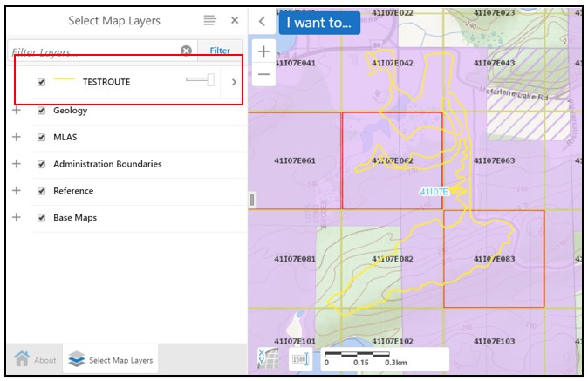Screen dimensions: 588x381
Task: Zoom in on the map with plus
Action: pos(263,51)
